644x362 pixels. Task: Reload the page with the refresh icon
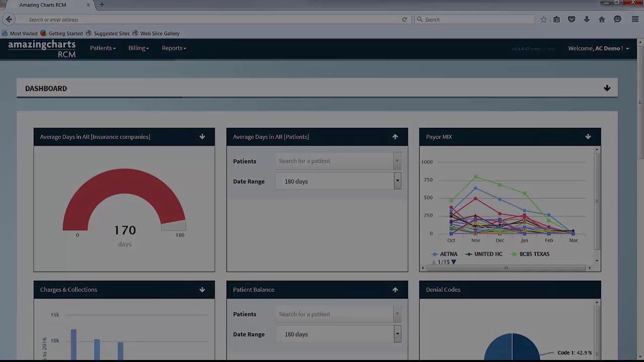[x=405, y=20]
